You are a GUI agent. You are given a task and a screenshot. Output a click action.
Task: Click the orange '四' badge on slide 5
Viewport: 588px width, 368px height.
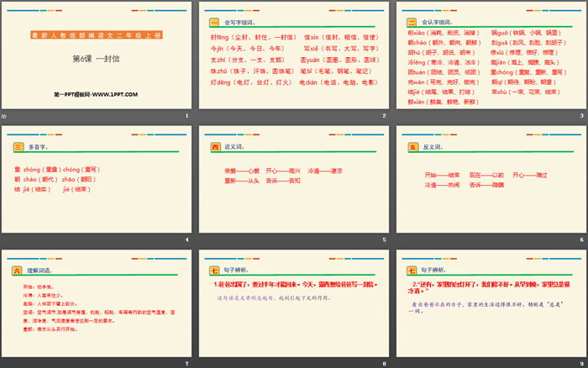[213, 146]
